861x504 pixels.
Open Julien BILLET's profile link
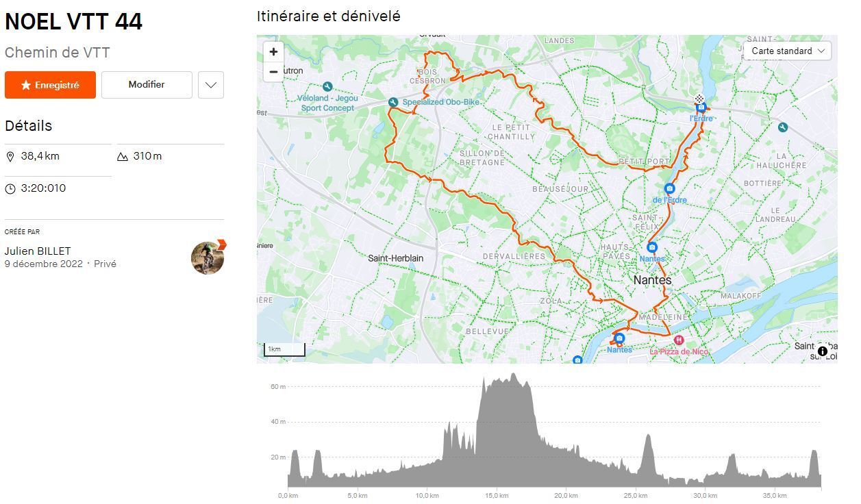click(x=38, y=251)
